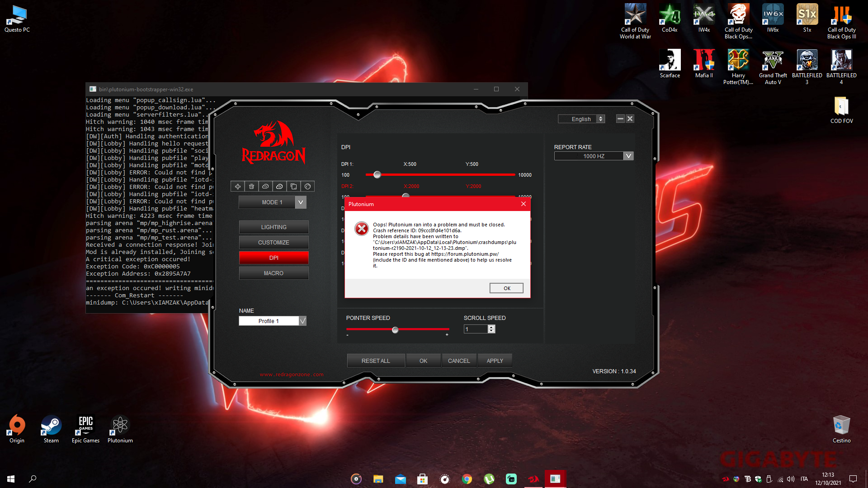The width and height of the screenshot is (868, 488).
Task: Click the copy profile icon
Action: tap(293, 187)
